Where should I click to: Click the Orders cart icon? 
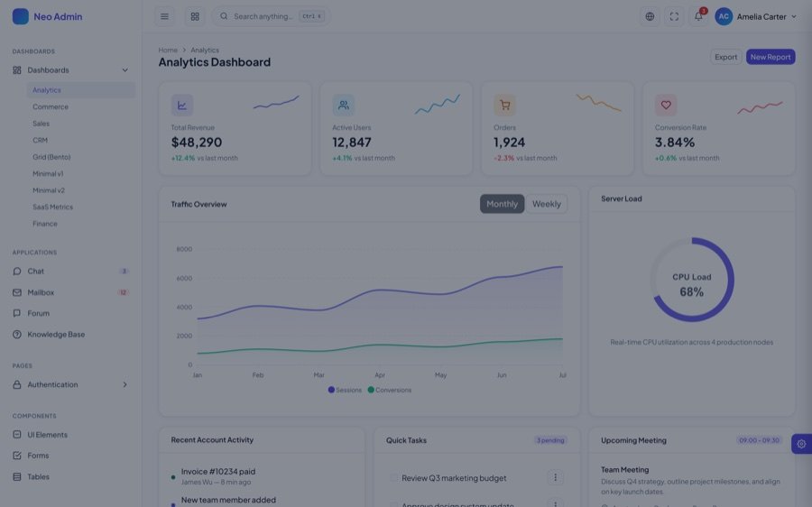pos(504,106)
